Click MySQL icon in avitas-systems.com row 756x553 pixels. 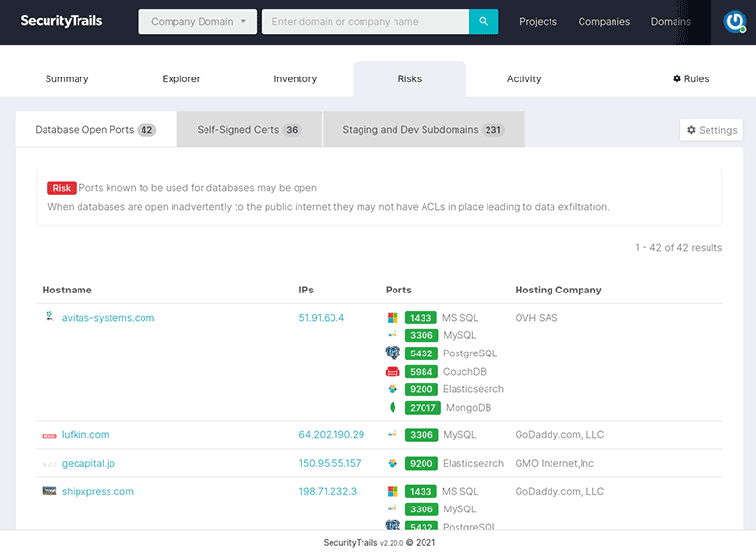[x=393, y=334]
